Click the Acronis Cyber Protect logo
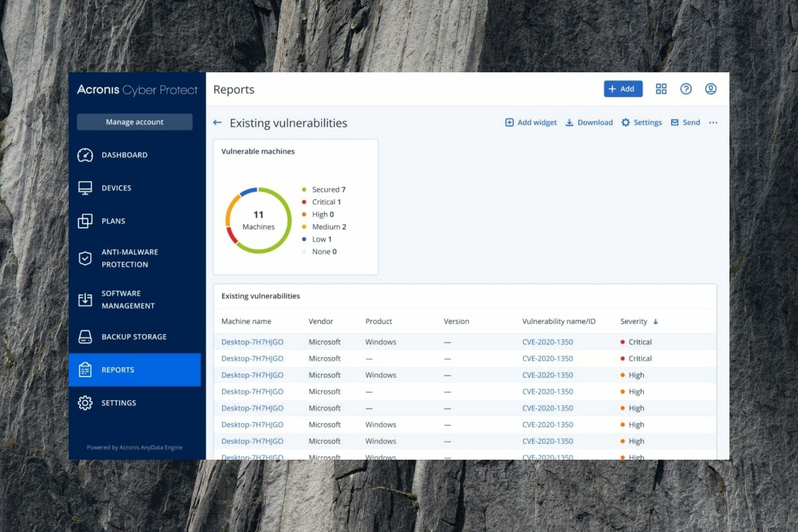Image resolution: width=798 pixels, height=532 pixels. click(x=137, y=90)
